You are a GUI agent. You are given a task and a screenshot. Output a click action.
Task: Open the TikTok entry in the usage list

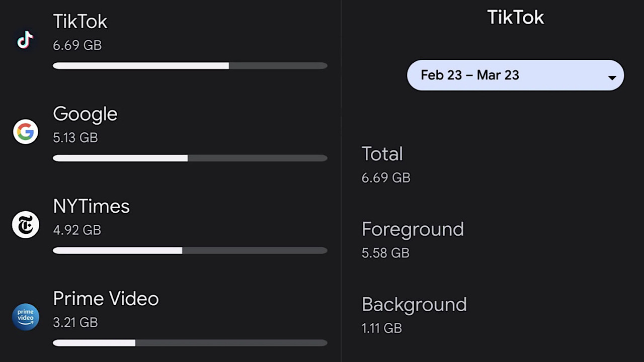pos(80,22)
